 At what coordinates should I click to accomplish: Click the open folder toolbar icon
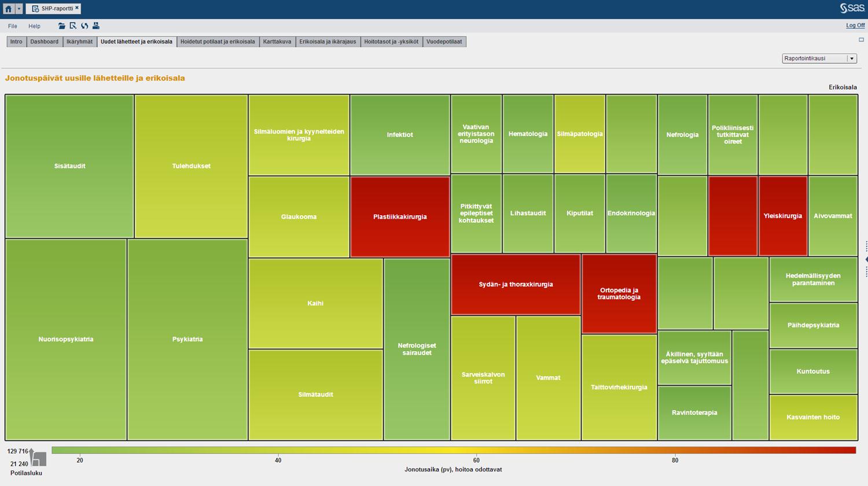[x=62, y=26]
